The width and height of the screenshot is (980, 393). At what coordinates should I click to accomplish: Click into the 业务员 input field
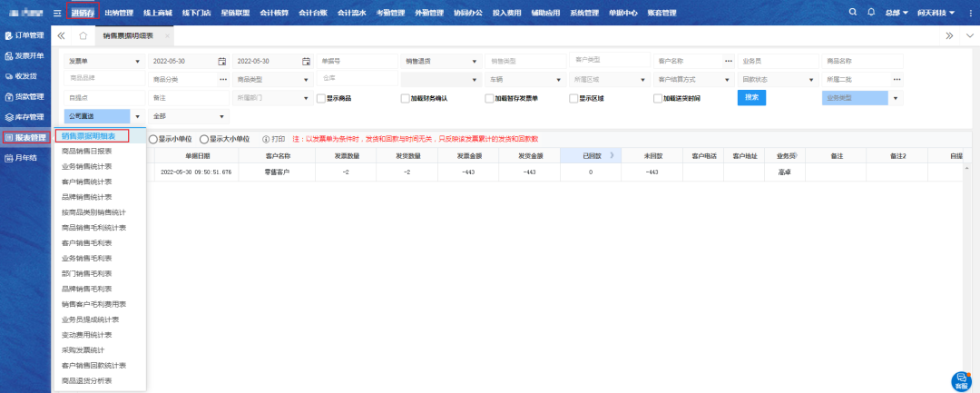pyautogui.click(x=777, y=61)
